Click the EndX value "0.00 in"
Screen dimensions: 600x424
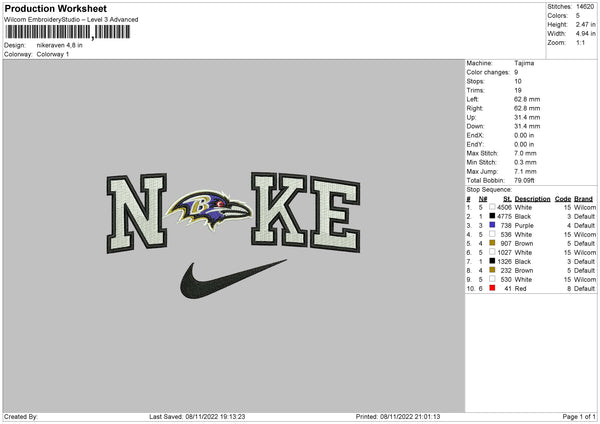[x=524, y=135]
